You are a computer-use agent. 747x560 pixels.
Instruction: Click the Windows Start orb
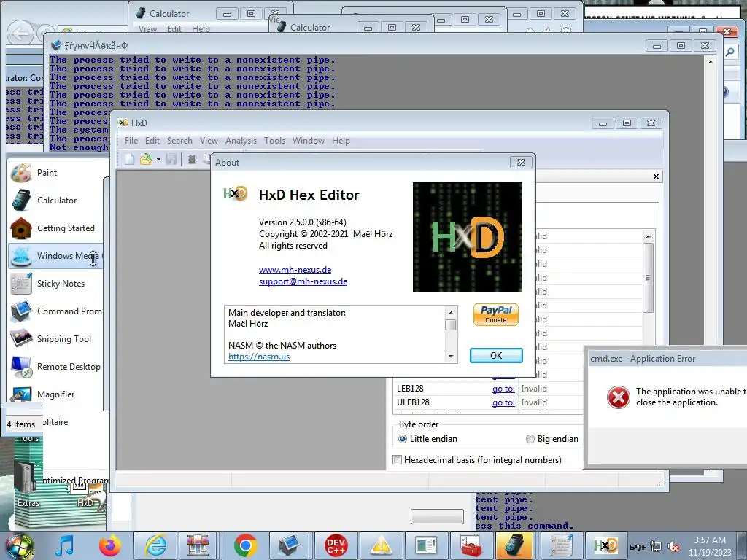pyautogui.click(x=19, y=545)
